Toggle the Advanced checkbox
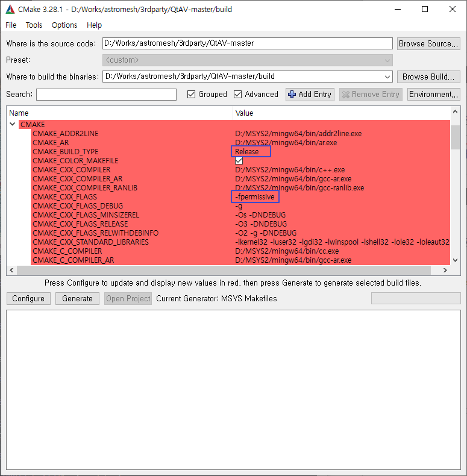 (238, 95)
